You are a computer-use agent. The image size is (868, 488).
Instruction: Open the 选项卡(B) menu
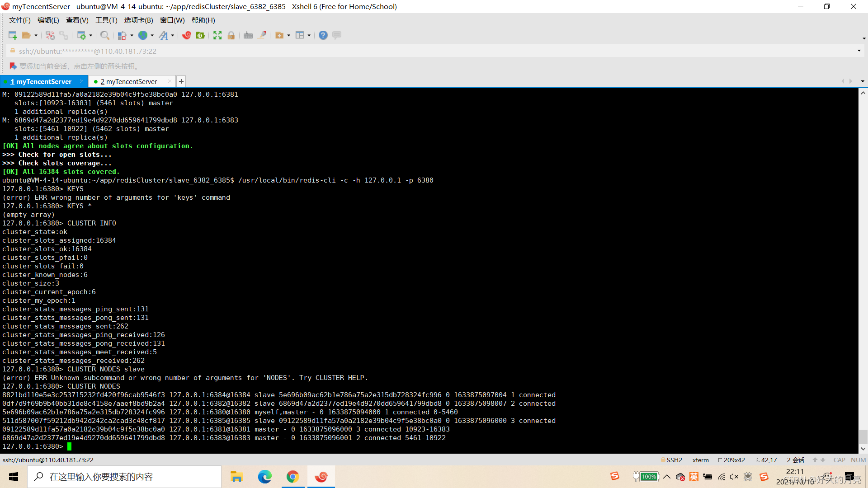tap(139, 20)
